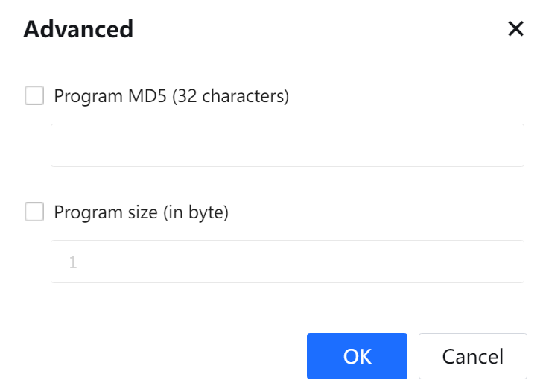Select the word 'Advanced' in the header

78,29
